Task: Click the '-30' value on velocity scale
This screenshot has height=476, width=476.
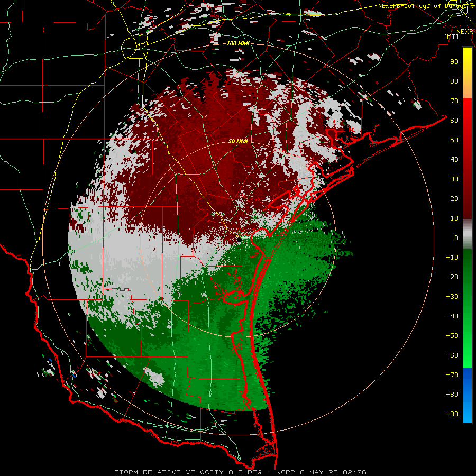Action: pos(452,297)
